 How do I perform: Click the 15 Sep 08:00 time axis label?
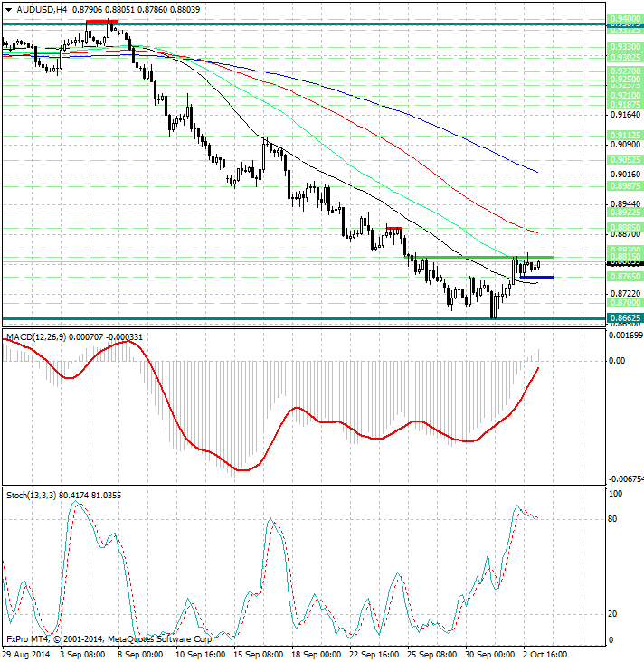tap(259, 653)
